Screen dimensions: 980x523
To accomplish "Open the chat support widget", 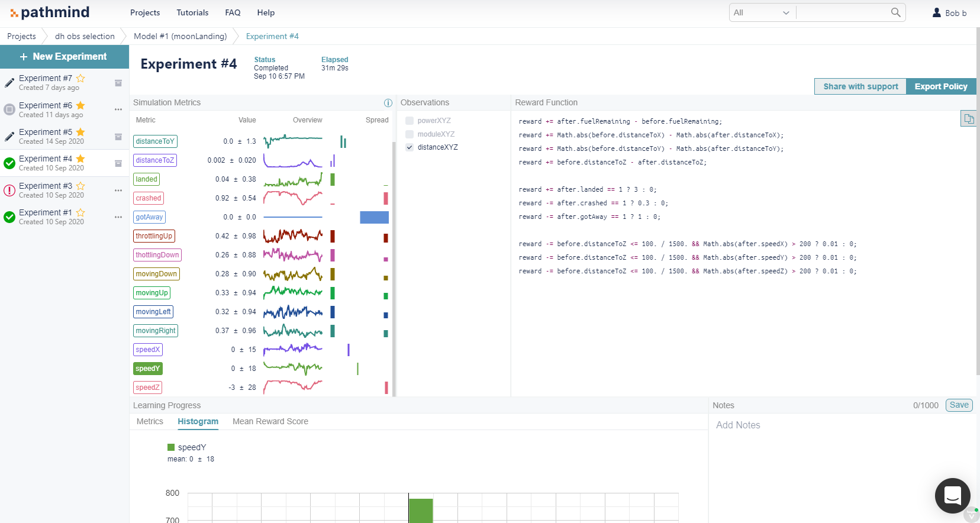I will coord(953,496).
